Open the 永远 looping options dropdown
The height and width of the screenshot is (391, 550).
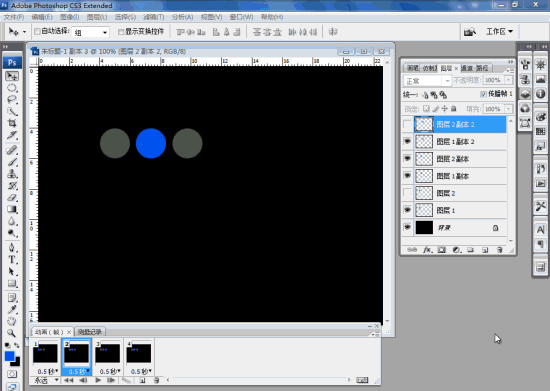46,380
